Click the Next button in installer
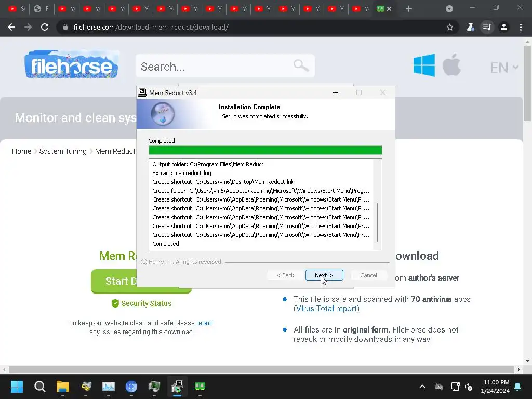This screenshot has width=532, height=399. tap(324, 275)
